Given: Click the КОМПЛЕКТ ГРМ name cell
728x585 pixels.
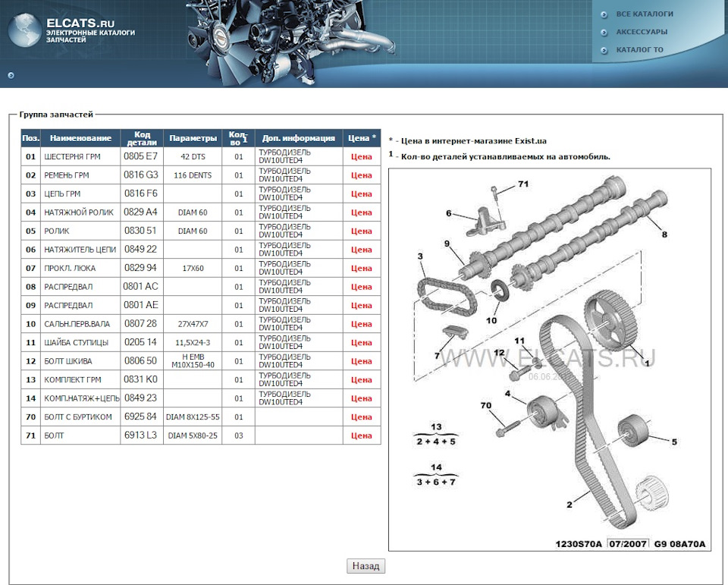Looking at the screenshot, I should 81,379.
